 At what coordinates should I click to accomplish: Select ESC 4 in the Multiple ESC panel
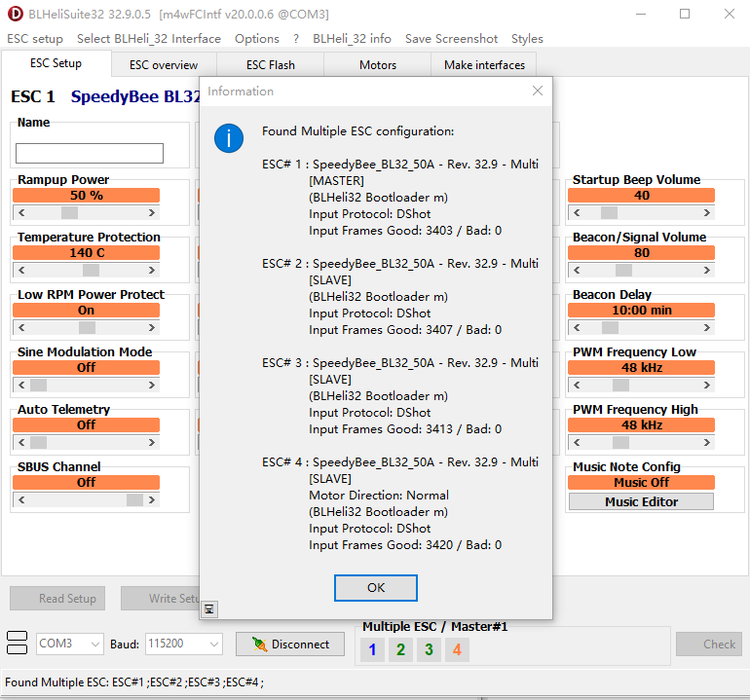coord(457,649)
